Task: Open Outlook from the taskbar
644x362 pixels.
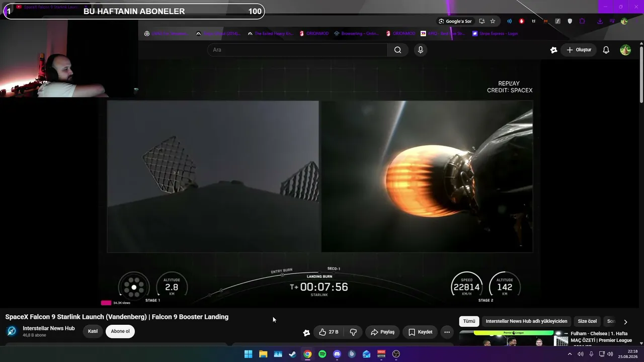Action: (x=366, y=354)
